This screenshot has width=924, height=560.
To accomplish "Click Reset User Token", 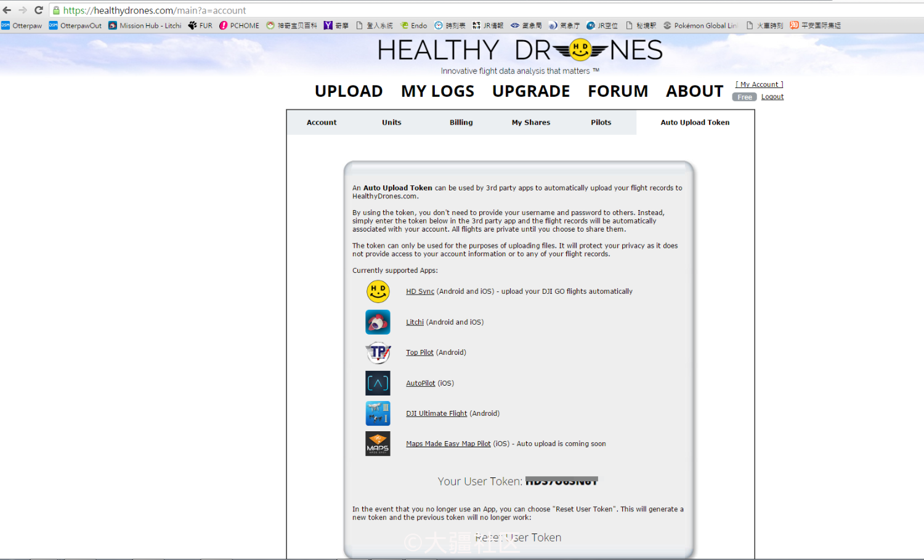I will click(x=518, y=537).
